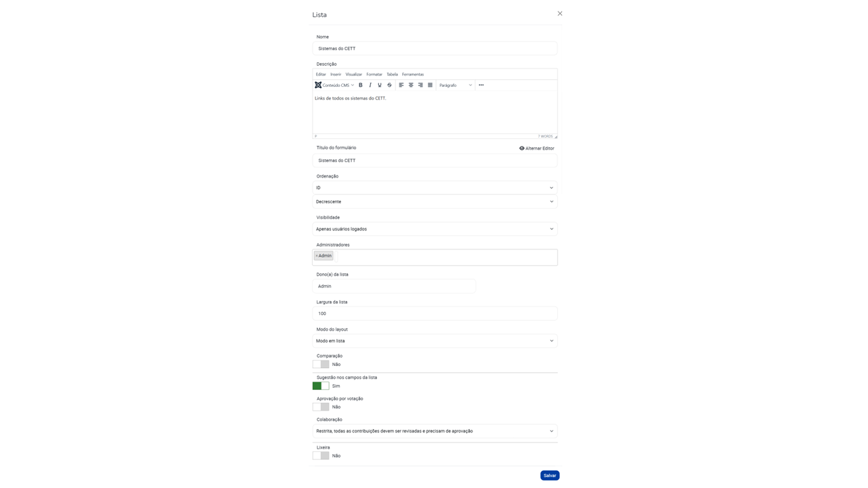The height and width of the screenshot is (488, 868).
Task: Open the Inserir editor menu
Action: (336, 75)
